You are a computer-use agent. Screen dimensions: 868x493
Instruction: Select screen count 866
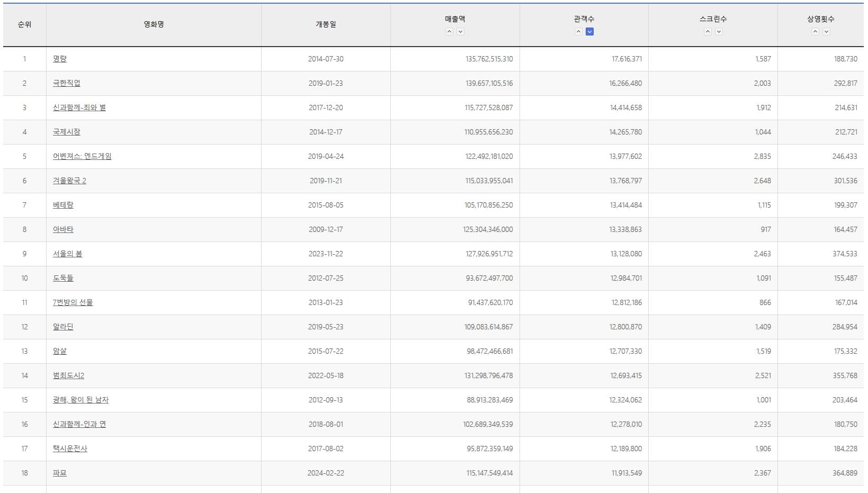click(x=765, y=302)
